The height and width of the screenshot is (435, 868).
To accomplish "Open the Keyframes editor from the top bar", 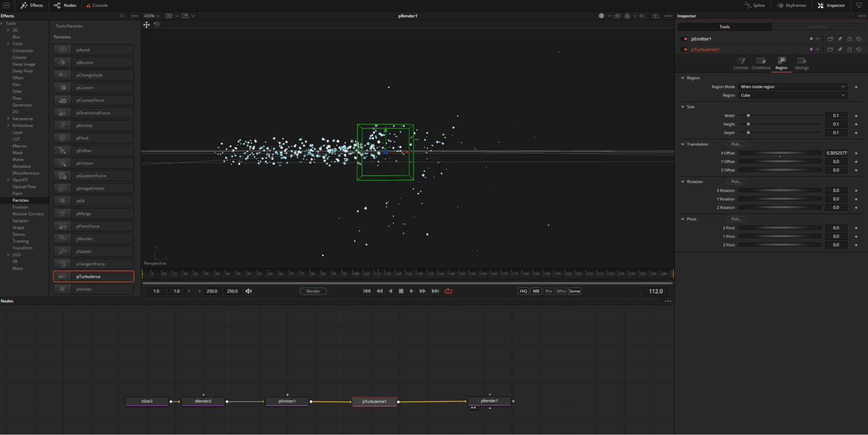I will [x=791, y=5].
